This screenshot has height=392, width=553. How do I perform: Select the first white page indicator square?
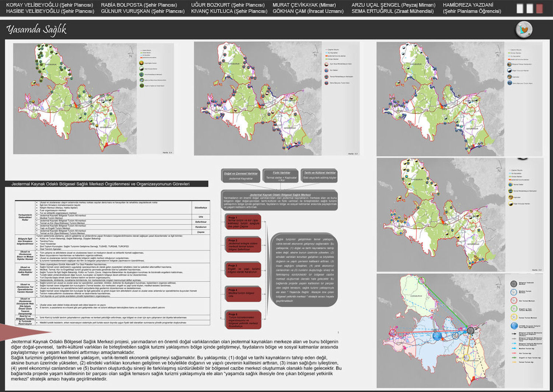click(520, 8)
